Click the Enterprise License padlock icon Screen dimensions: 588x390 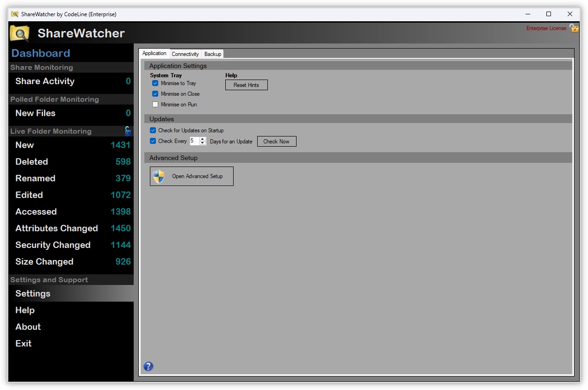[x=574, y=28]
